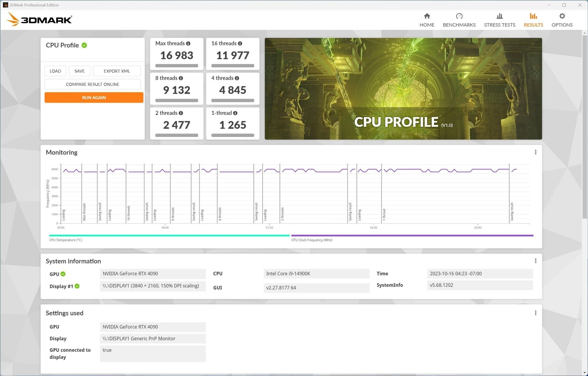Image resolution: width=588 pixels, height=376 pixels.
Task: Toggle the CPU Clock Frequency legend bar
Action: pos(412,235)
